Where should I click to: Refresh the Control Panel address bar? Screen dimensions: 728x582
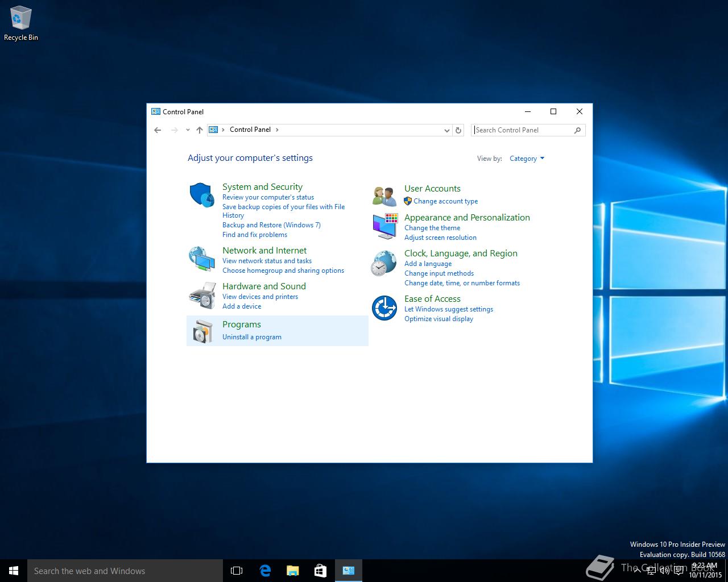coord(458,130)
